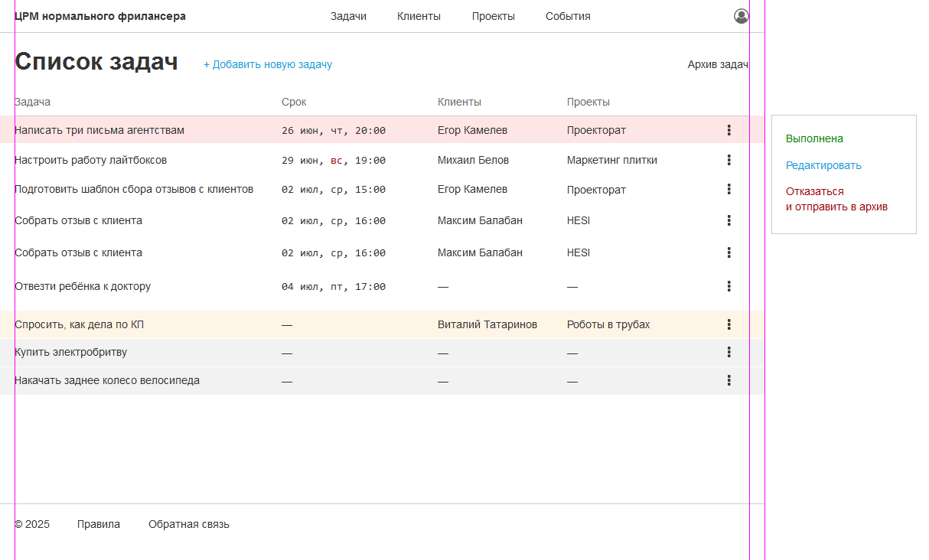Open the three-dot menu for 'Написать три письма агентствам'
Viewport: 929px width, 560px height.
coord(729,130)
